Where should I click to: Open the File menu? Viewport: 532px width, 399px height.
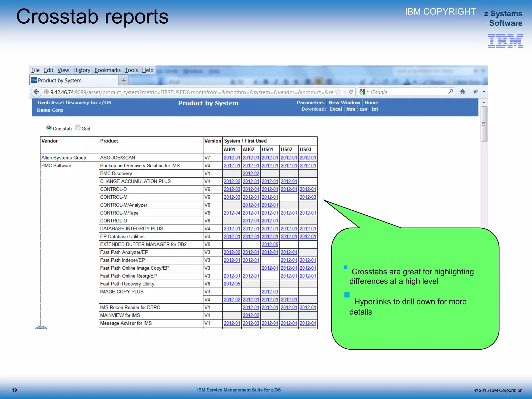[35, 70]
